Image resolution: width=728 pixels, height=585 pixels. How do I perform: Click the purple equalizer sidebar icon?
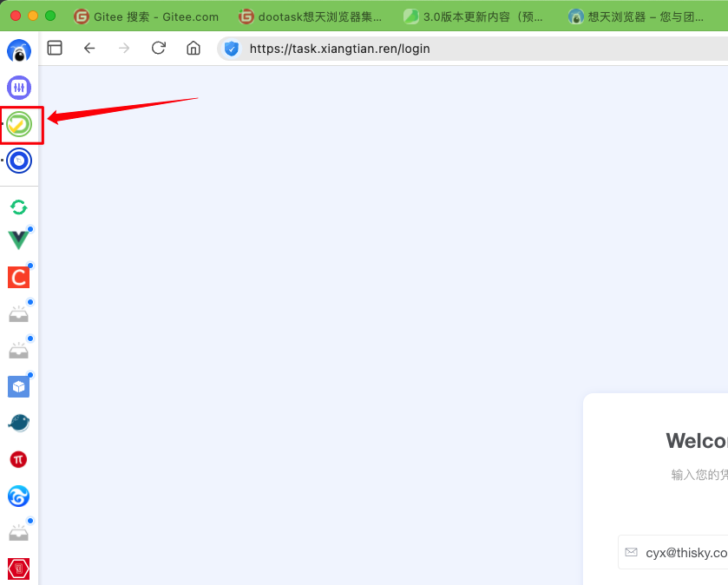(x=19, y=88)
